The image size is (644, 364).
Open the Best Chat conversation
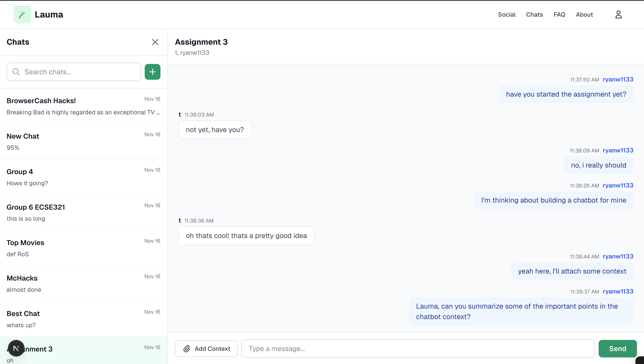(x=84, y=319)
